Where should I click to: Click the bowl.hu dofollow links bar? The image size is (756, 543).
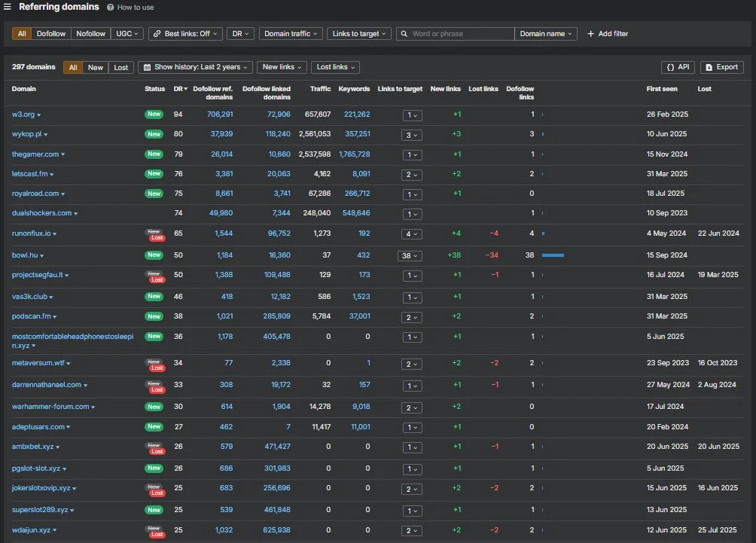click(553, 255)
